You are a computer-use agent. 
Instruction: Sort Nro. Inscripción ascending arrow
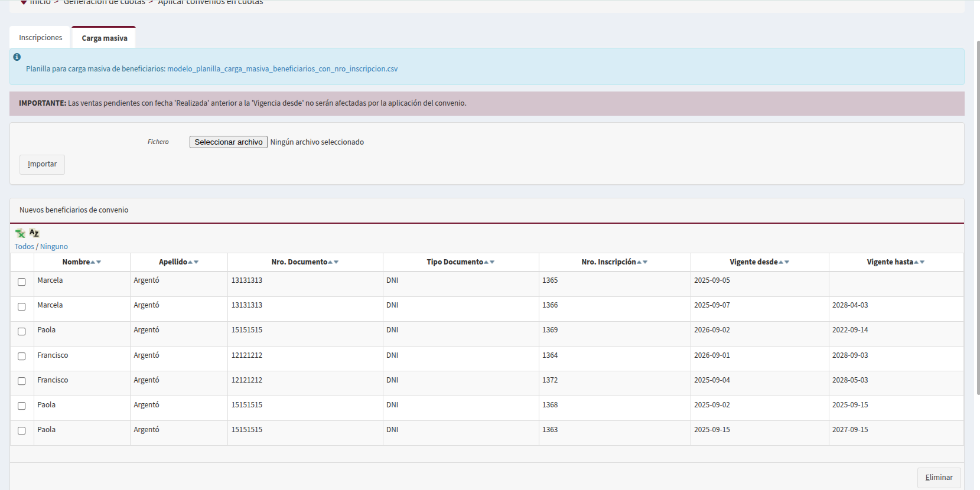(x=639, y=262)
